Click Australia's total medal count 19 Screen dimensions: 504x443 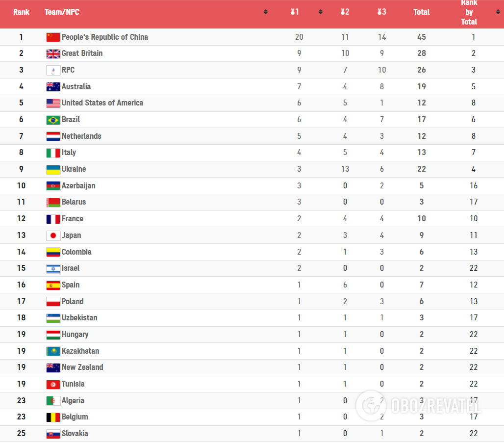point(422,87)
